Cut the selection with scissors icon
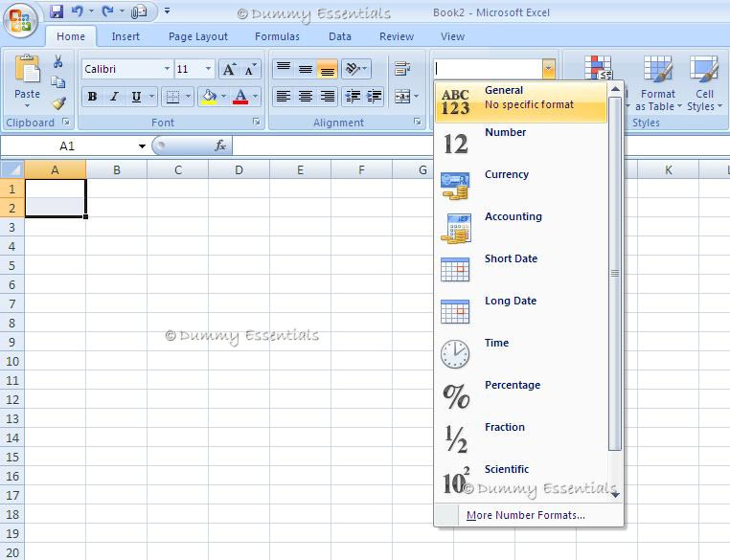Image resolution: width=730 pixels, height=560 pixels. [58, 61]
